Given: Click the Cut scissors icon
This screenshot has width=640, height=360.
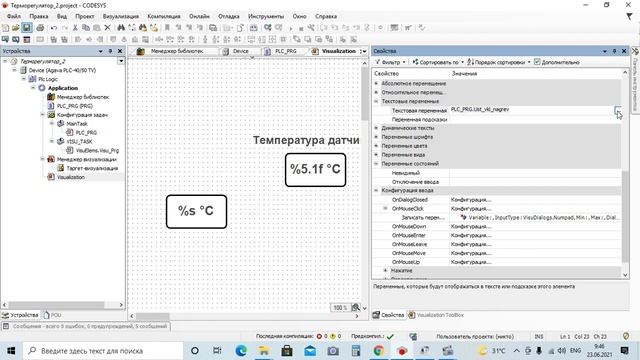Looking at the screenshot, I should click(75, 28).
